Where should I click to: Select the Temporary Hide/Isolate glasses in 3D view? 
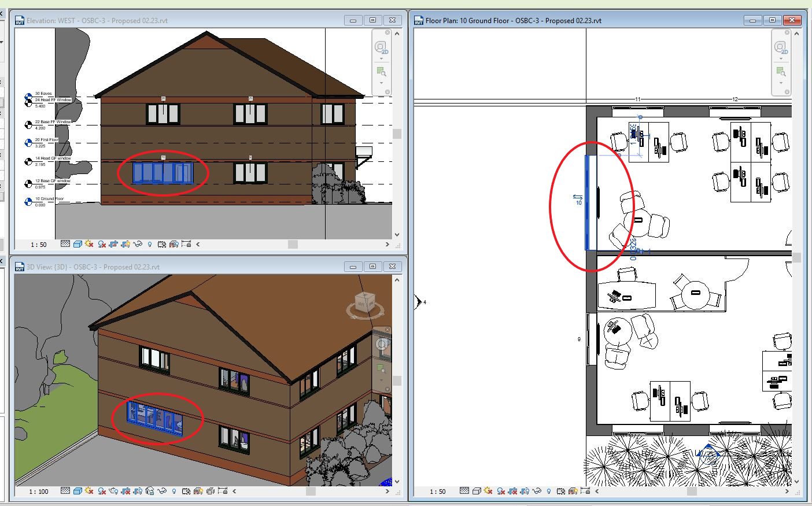coord(161,492)
